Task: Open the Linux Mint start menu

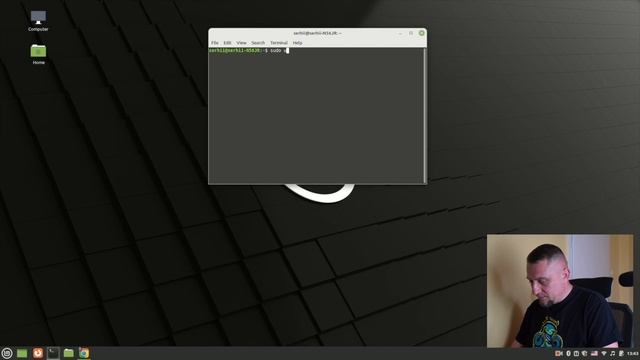Action: coord(7,353)
